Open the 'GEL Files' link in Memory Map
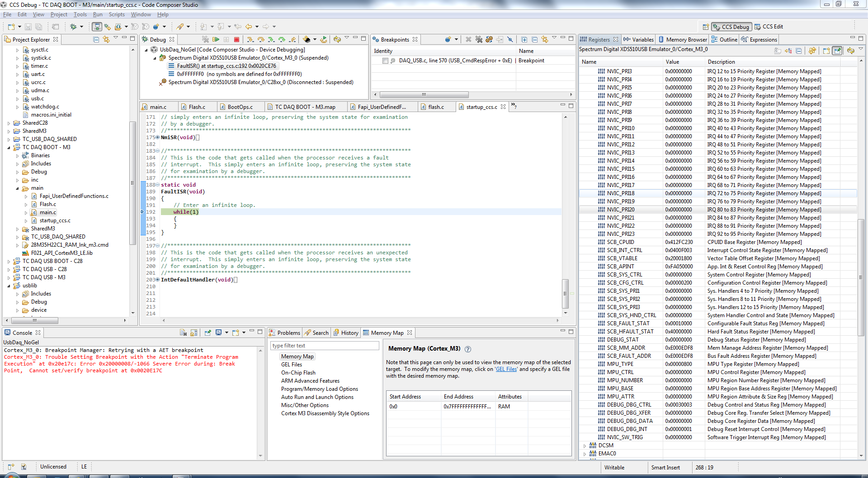Image resolution: width=868 pixels, height=478 pixels. click(506, 369)
